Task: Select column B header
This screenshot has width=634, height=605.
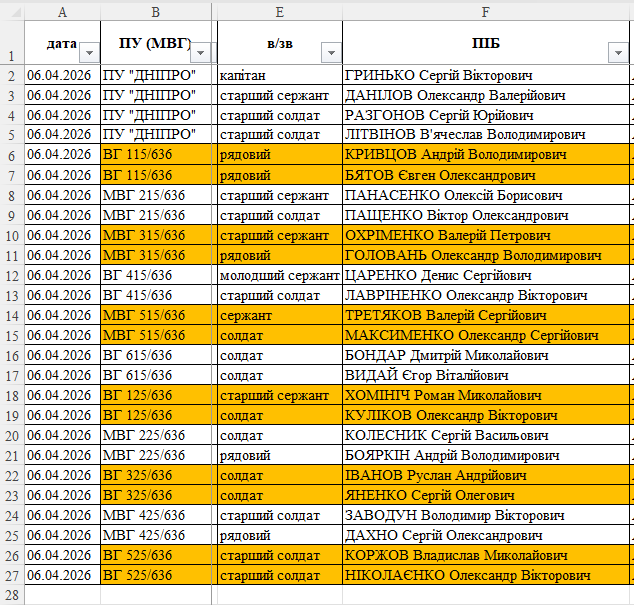Action: [x=156, y=12]
